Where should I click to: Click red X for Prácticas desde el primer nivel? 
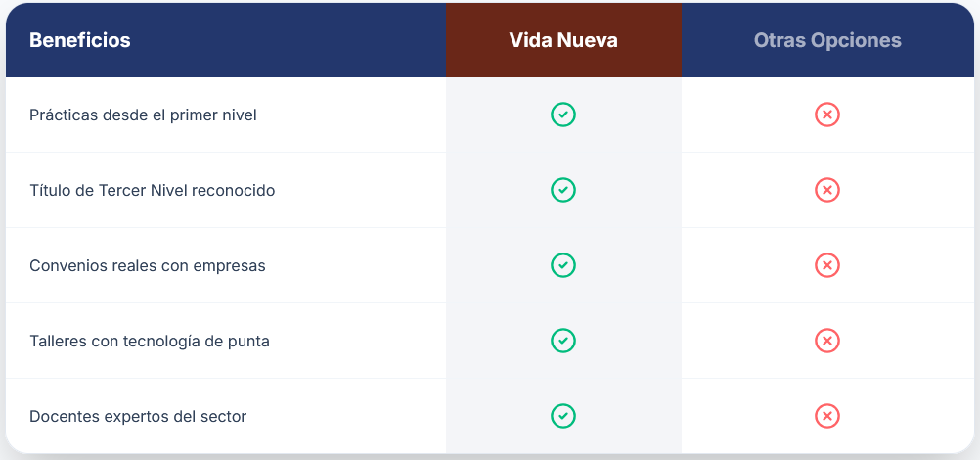[x=827, y=115]
